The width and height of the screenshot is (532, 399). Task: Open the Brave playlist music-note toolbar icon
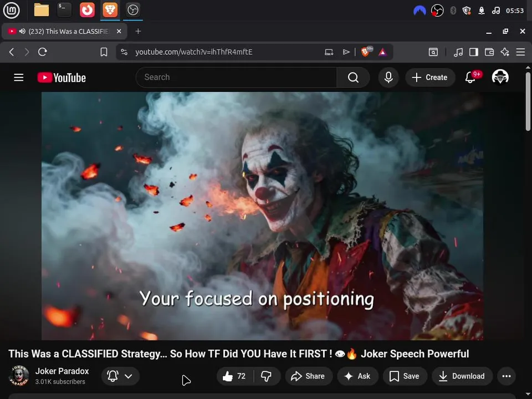click(458, 52)
